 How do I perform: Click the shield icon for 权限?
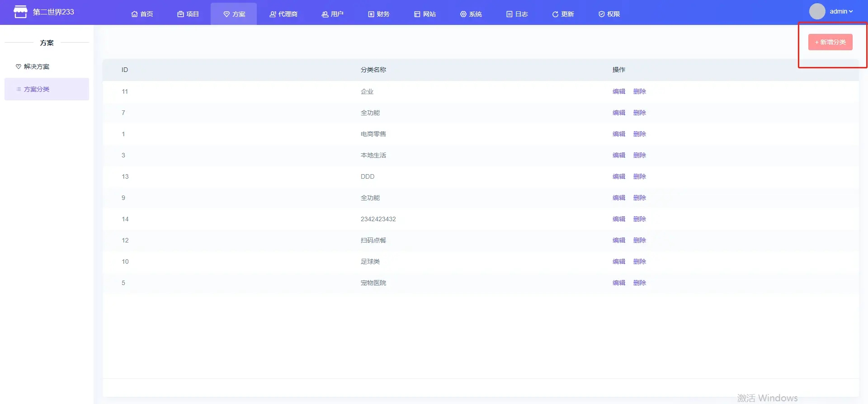coord(601,14)
